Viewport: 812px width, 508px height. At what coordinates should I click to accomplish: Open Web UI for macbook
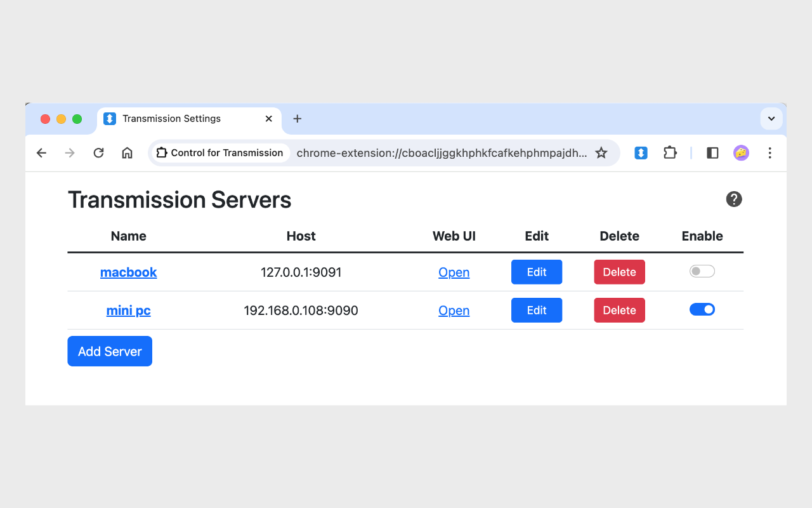tap(454, 272)
